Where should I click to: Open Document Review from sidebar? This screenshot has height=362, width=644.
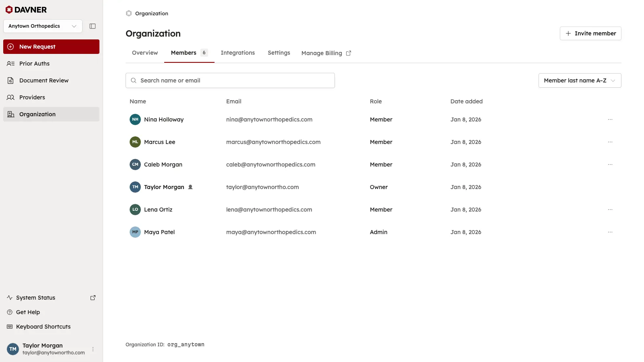(51, 80)
